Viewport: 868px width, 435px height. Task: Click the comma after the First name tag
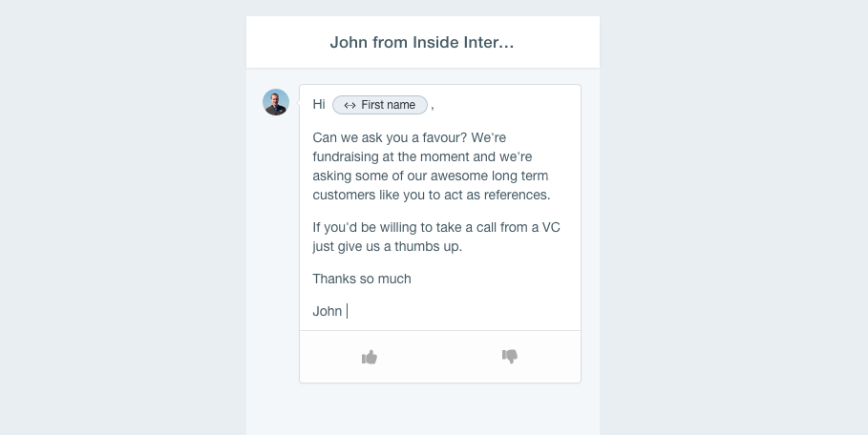click(433, 106)
